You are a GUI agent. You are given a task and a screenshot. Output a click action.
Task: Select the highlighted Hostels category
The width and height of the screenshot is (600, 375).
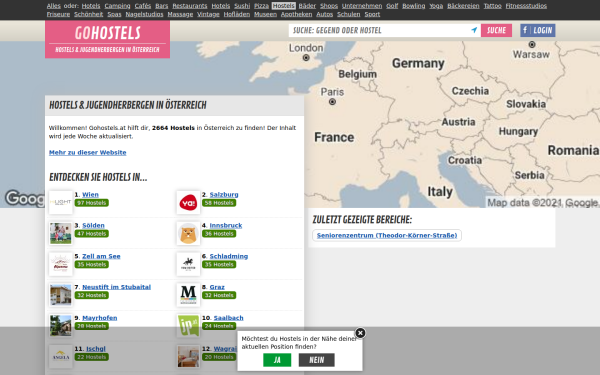(x=284, y=6)
